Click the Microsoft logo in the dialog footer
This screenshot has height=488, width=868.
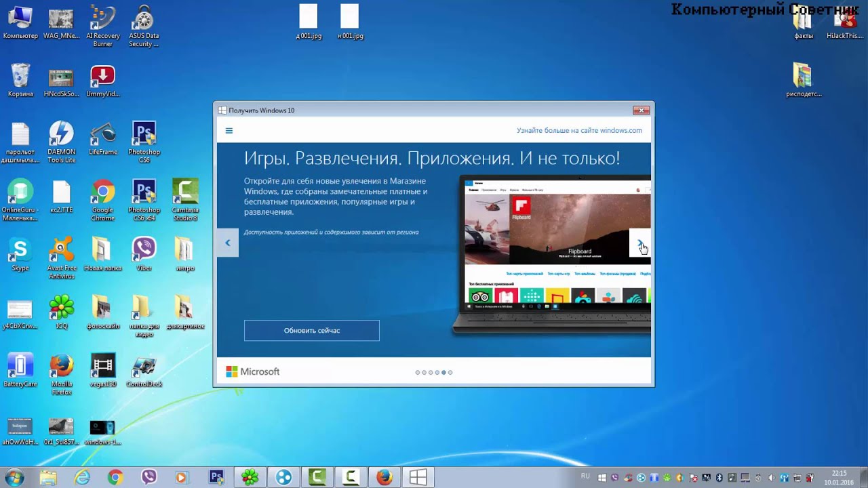tap(252, 371)
